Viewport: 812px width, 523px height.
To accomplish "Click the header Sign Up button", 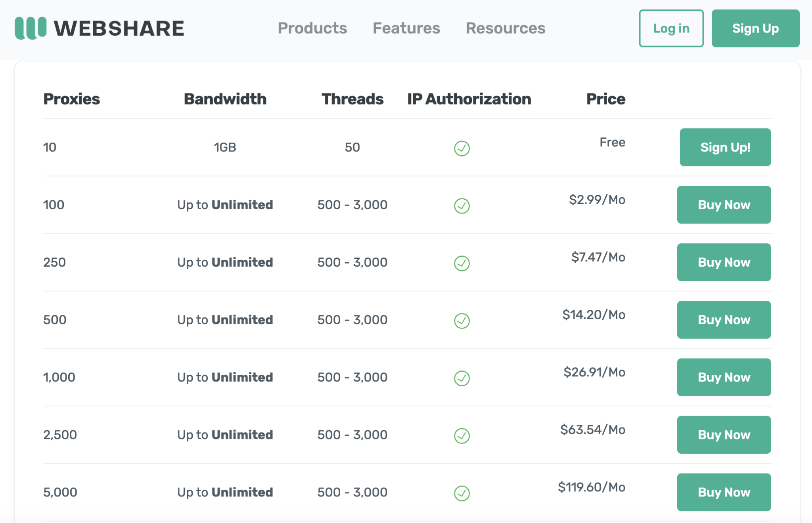I will point(755,28).
